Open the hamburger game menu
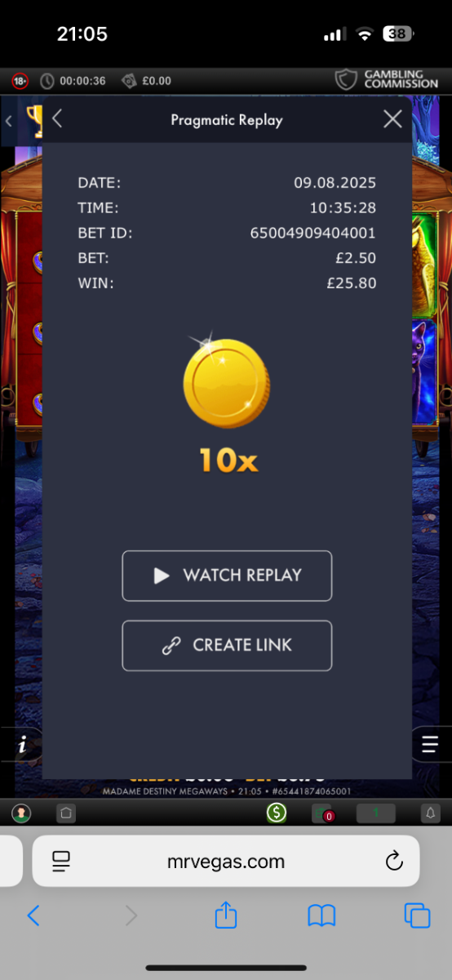This screenshot has width=452, height=980. click(x=430, y=745)
